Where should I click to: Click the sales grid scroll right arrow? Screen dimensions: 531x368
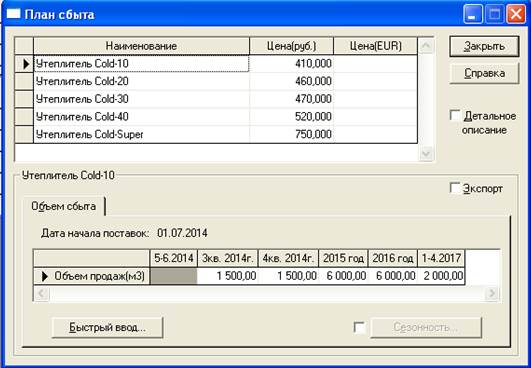click(492, 293)
